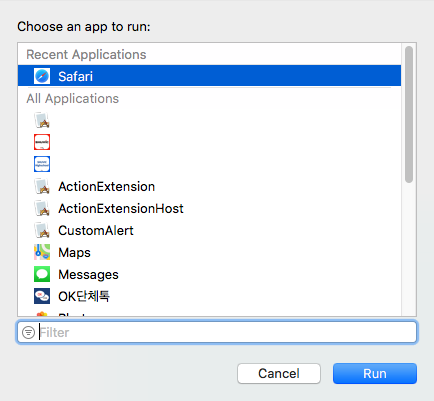Pick CustomAlert in the app list
The width and height of the screenshot is (434, 401).
(x=209, y=230)
